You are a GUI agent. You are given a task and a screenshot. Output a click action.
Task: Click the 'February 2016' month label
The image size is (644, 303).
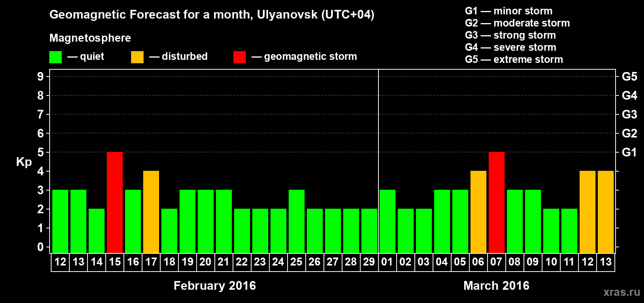click(x=215, y=286)
